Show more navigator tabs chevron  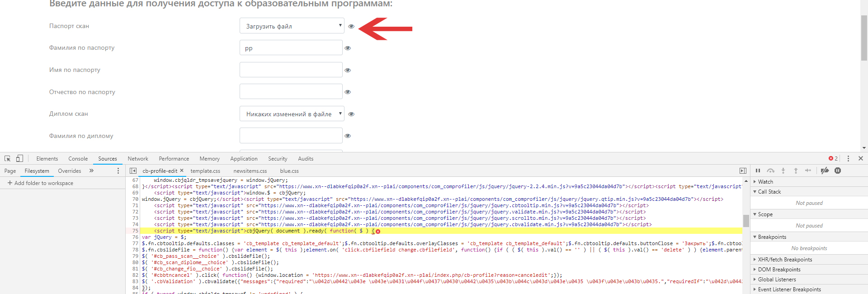pos(91,171)
